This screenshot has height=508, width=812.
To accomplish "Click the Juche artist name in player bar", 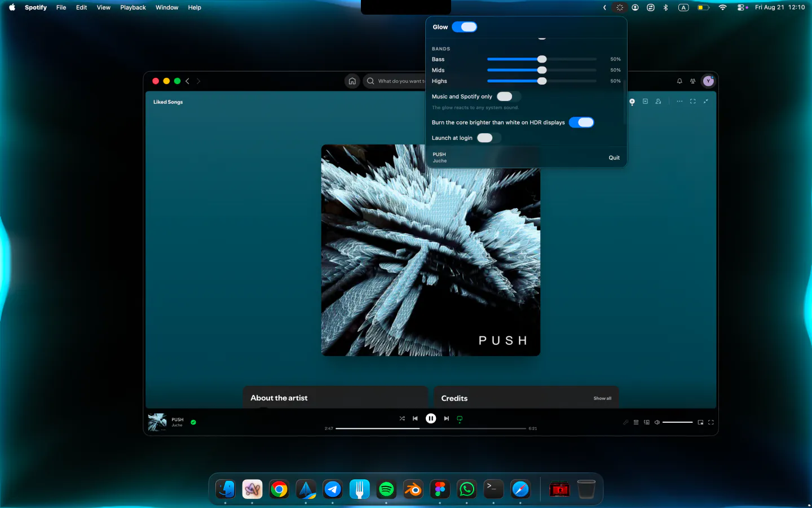I will (177, 426).
